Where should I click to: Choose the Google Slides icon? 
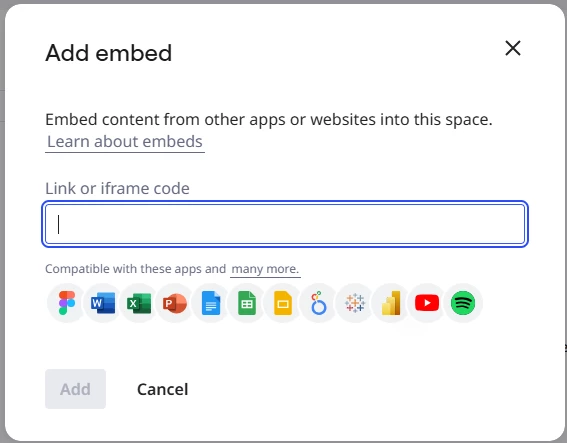(283, 303)
